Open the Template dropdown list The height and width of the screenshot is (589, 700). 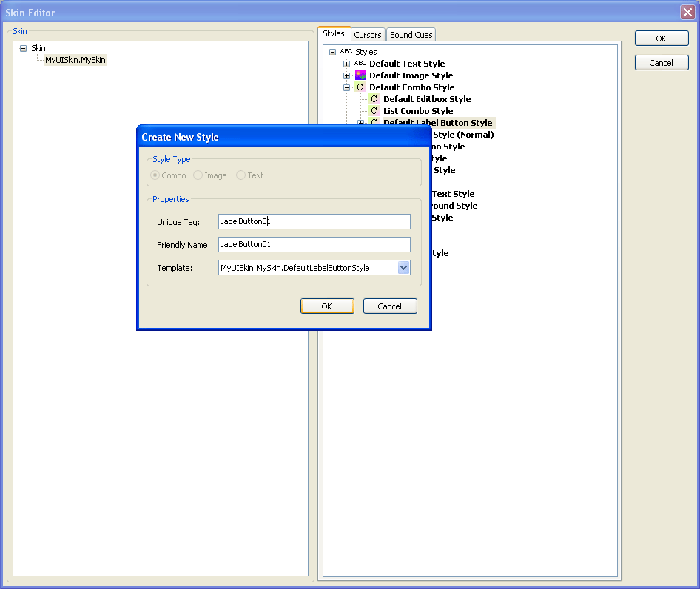point(405,267)
